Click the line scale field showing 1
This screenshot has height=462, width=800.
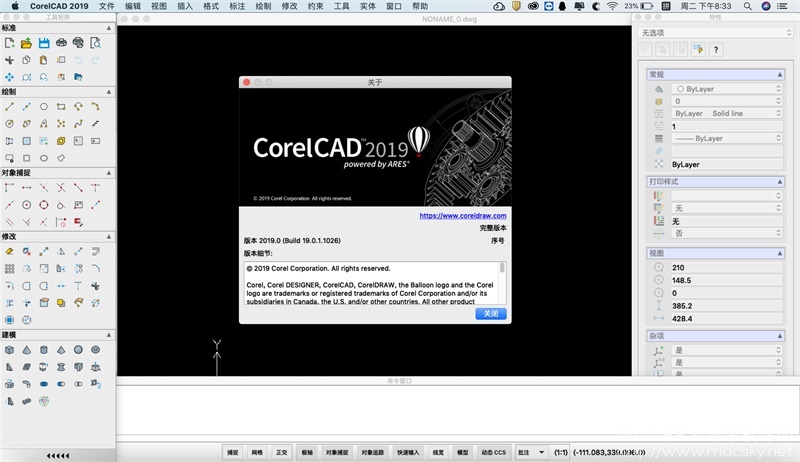[727, 126]
